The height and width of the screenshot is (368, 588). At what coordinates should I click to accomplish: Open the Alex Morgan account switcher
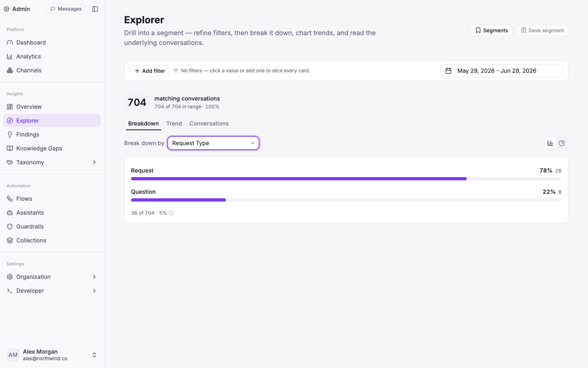click(52, 355)
